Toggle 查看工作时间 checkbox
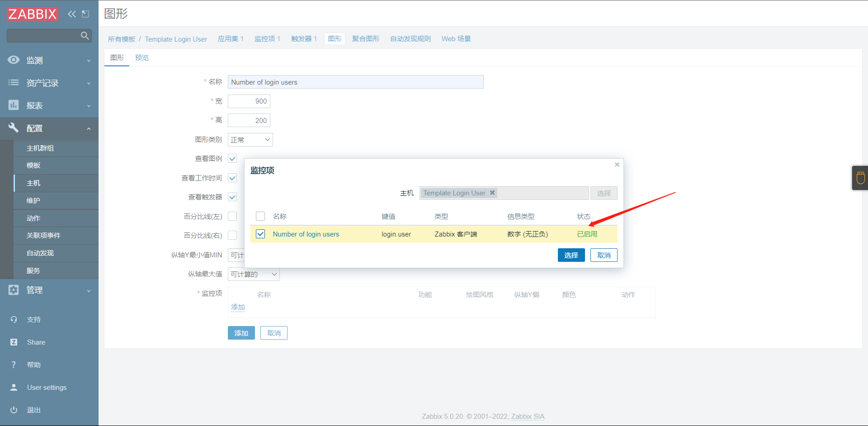 [232, 178]
